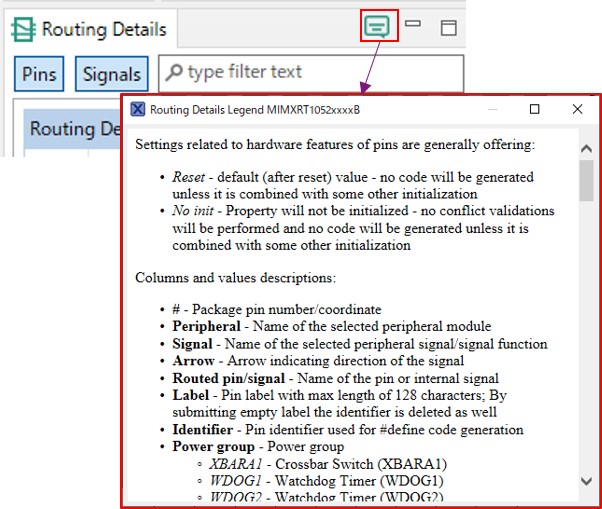Click the 'Signal' bold term
Viewport: 602px width, 509px height.
[x=192, y=344]
